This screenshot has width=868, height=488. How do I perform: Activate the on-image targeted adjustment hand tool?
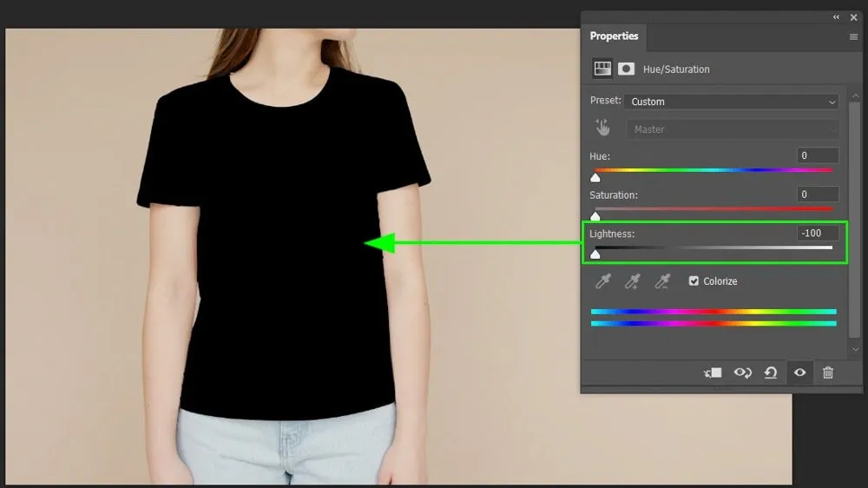602,129
